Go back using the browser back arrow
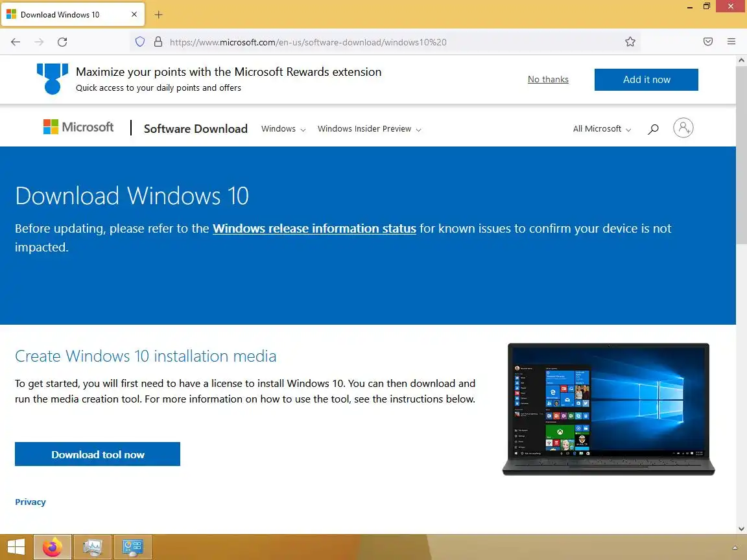The image size is (747, 560). coord(16,42)
